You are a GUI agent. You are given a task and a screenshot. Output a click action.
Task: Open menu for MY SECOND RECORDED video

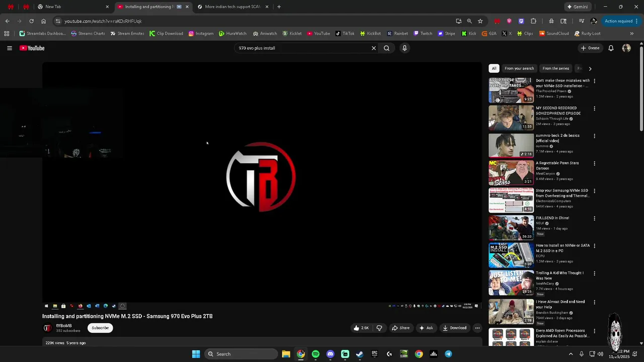pos(594,109)
